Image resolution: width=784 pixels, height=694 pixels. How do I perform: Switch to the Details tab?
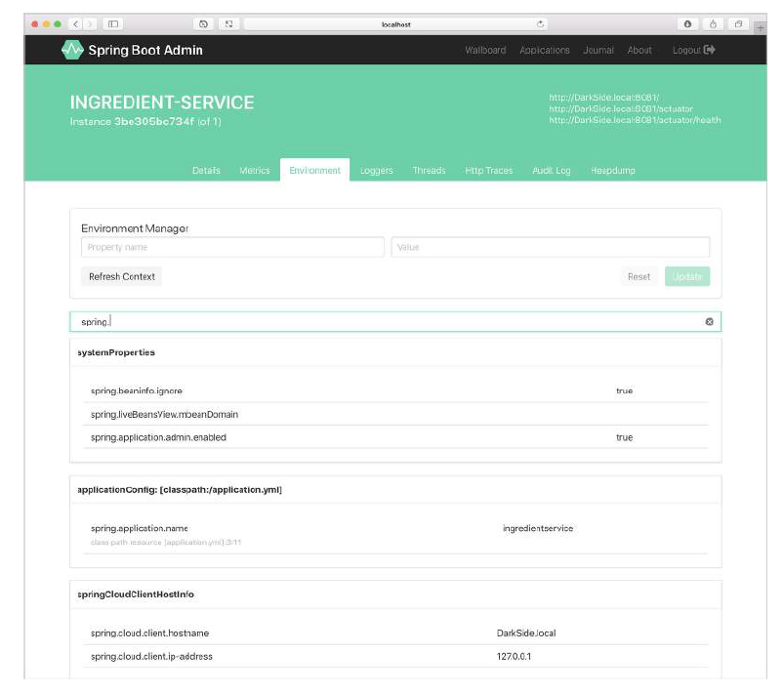point(206,171)
